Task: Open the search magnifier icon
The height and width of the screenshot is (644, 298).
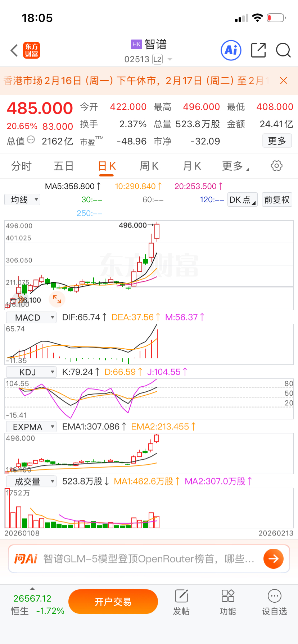Action: [283, 50]
